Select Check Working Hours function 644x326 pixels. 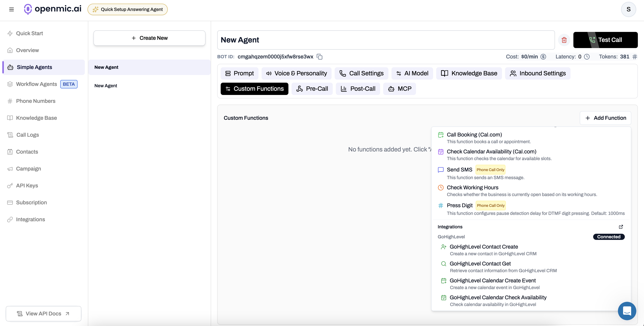pyautogui.click(x=472, y=188)
